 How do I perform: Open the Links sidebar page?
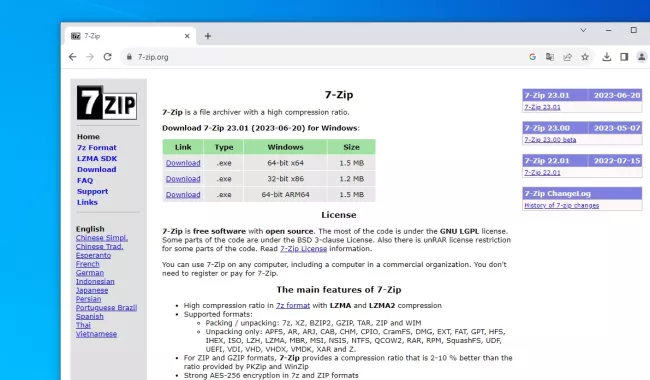pyautogui.click(x=87, y=202)
